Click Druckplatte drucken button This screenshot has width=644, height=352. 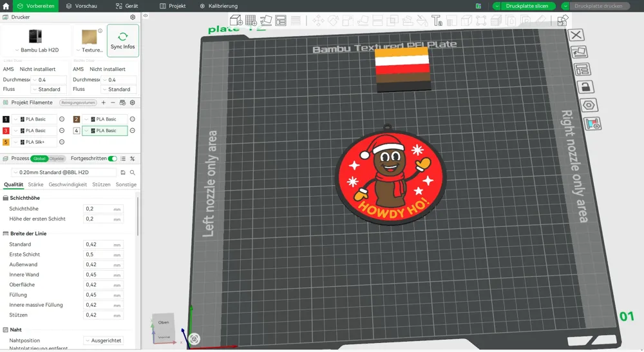click(598, 6)
